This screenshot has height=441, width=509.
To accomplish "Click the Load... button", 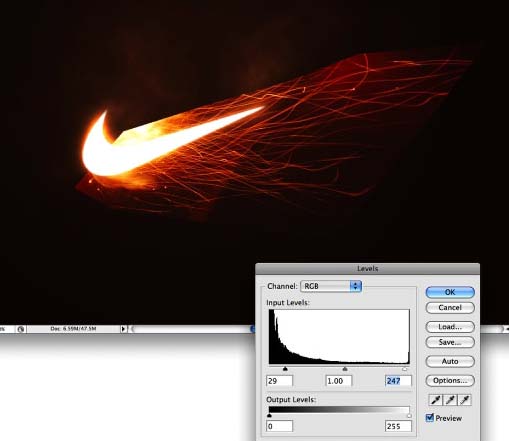I will pos(450,327).
